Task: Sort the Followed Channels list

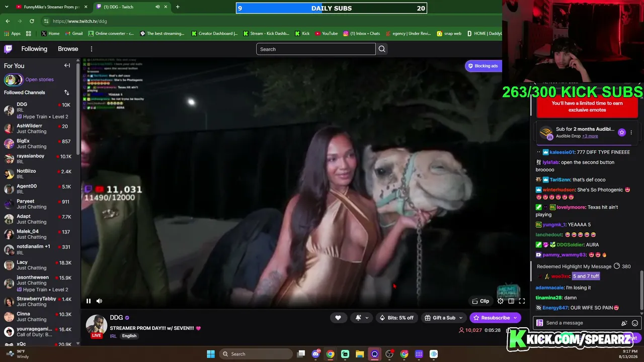Action: pyautogui.click(x=66, y=93)
